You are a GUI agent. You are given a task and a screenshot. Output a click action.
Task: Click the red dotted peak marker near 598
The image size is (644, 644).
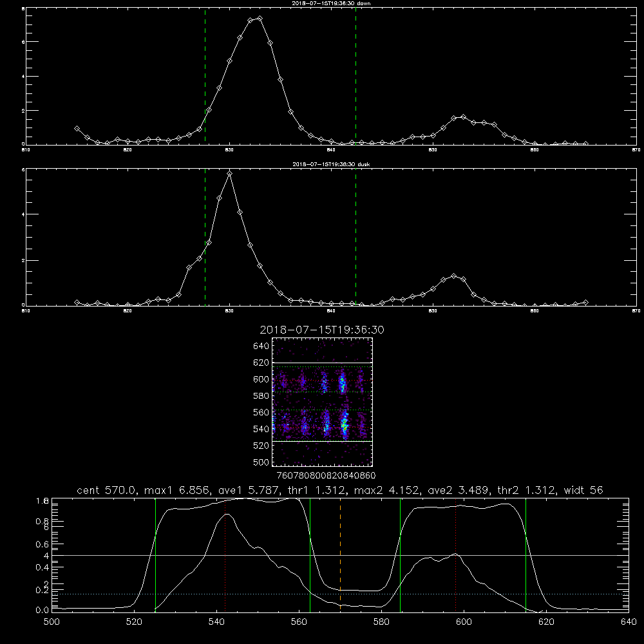(455, 554)
